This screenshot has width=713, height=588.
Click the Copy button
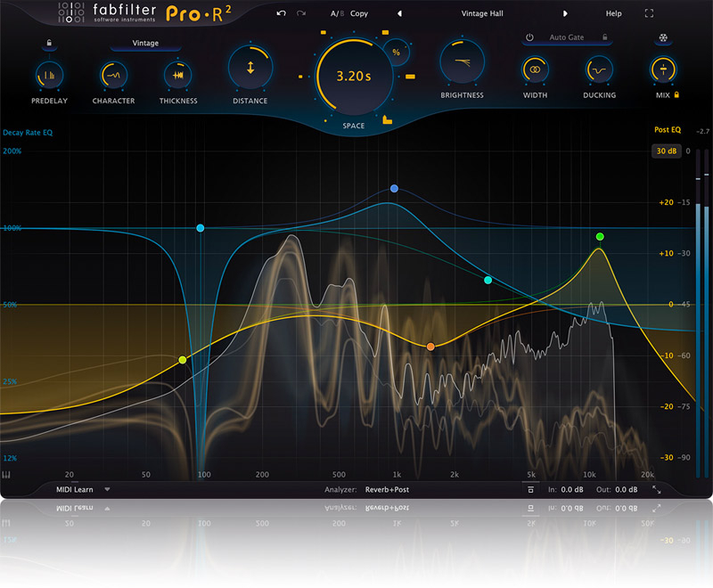point(359,13)
